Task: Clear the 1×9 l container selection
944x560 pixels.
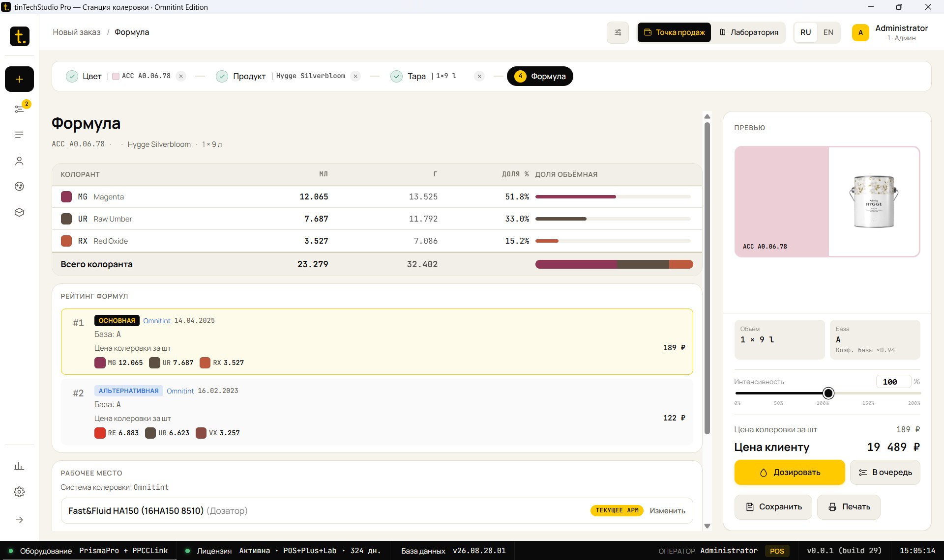Action: click(479, 76)
